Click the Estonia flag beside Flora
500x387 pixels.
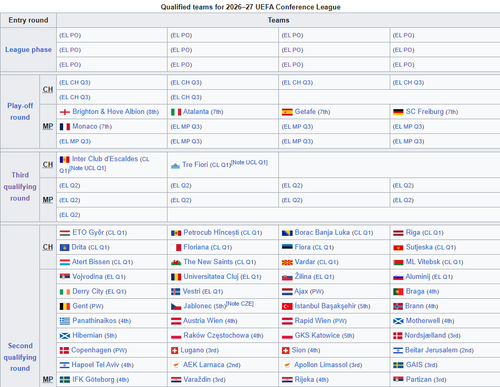287,247
